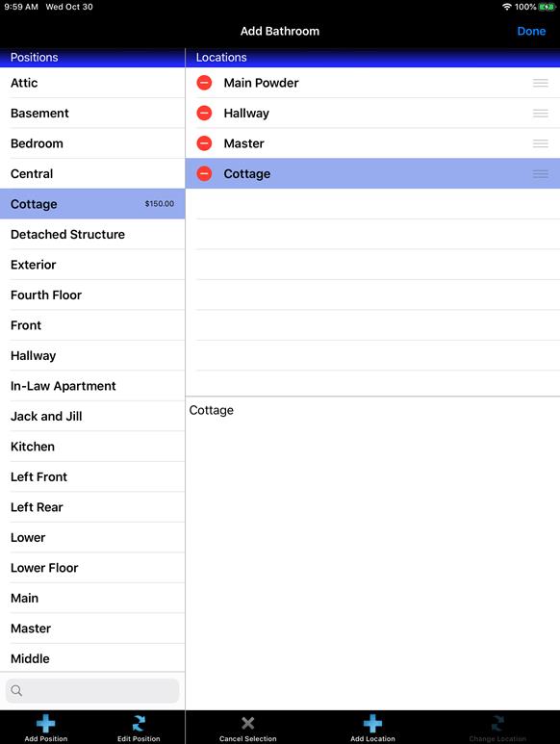Remove Main Powder with red minus icon

(x=204, y=83)
